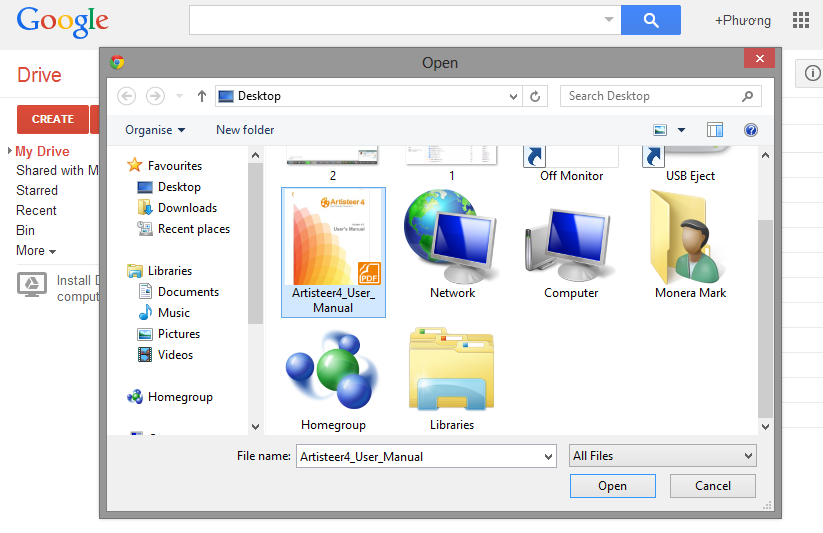Expand the File name dropdown arrow

[x=548, y=457]
